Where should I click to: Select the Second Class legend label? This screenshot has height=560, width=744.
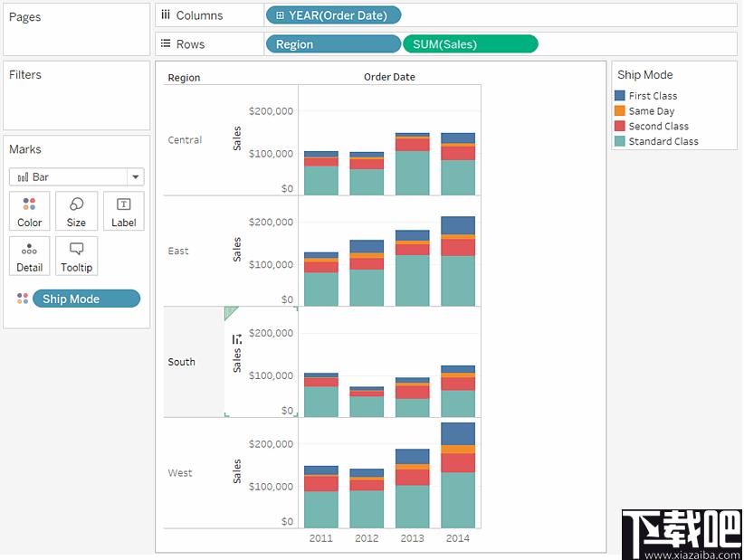point(659,126)
